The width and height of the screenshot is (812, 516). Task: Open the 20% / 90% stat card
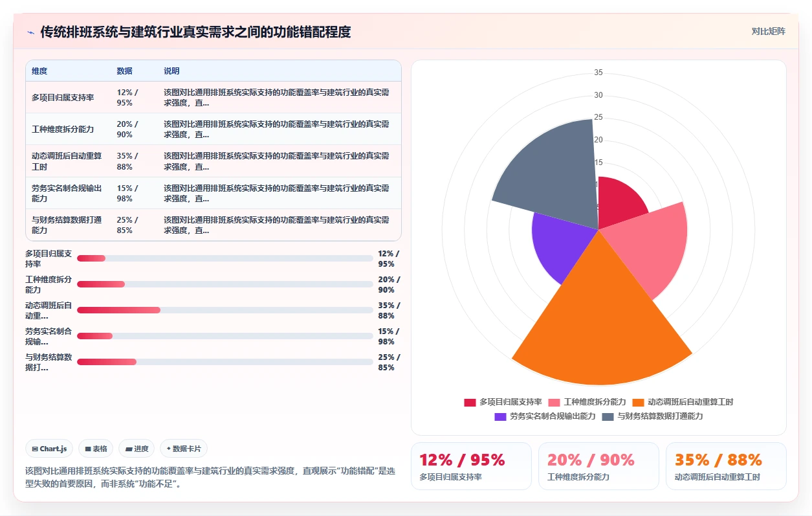coord(598,466)
